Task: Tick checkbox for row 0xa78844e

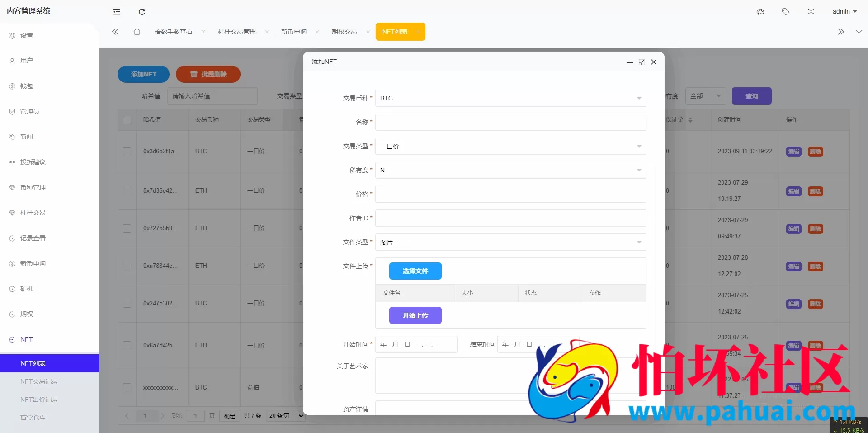Action: click(x=127, y=266)
